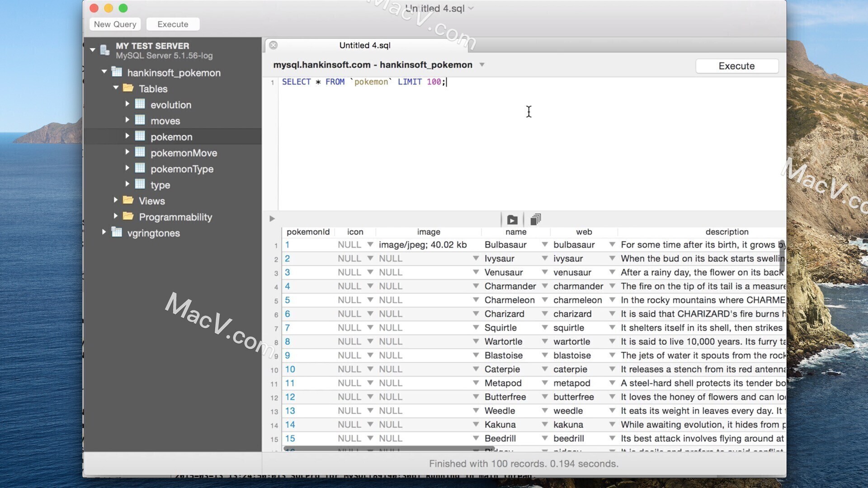Click the Execute button to run query
This screenshot has height=488, width=868.
coord(737,66)
